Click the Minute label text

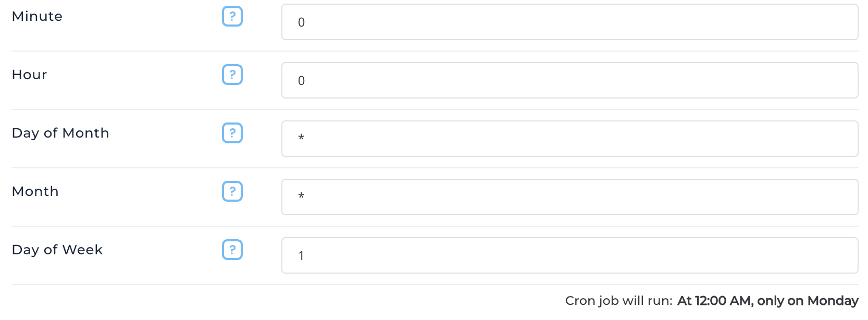coord(36,16)
